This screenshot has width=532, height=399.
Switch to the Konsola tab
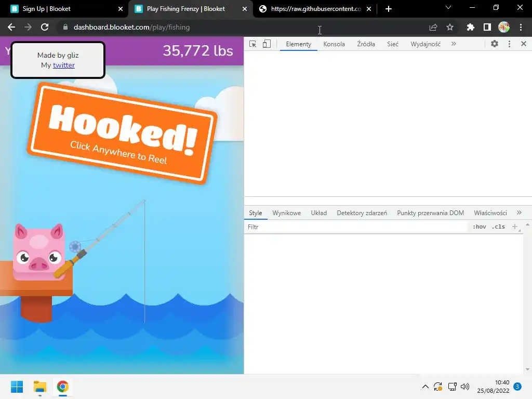tap(334, 44)
